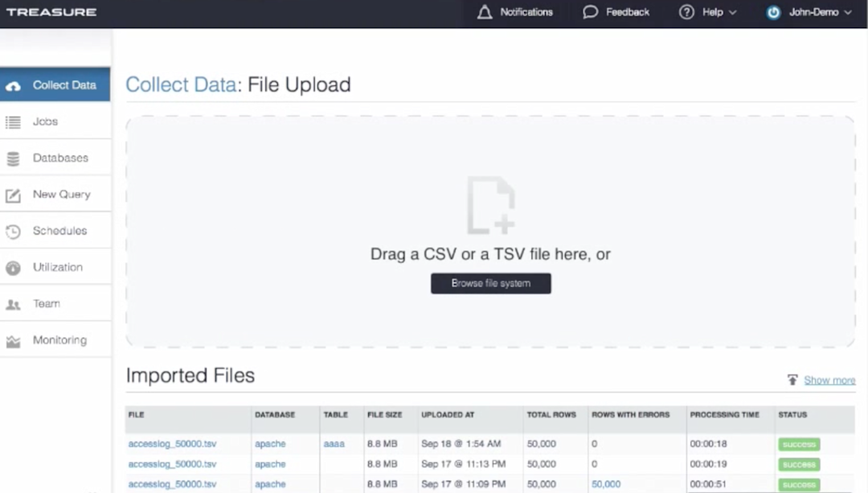This screenshot has height=493, width=868.
Task: Open the New Query menu item
Action: coord(55,195)
